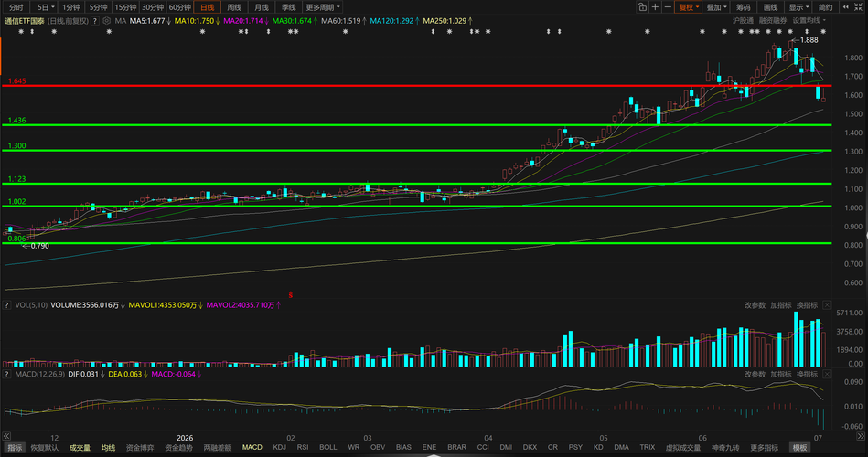Click 加指标 in the VOL panel
Screen dimensions: 868x457
point(781,305)
